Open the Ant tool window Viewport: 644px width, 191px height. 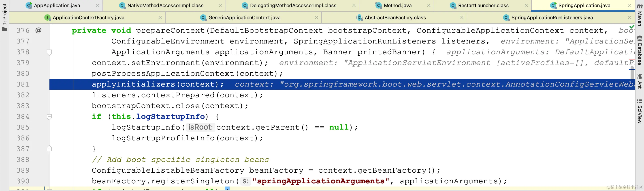click(x=640, y=81)
